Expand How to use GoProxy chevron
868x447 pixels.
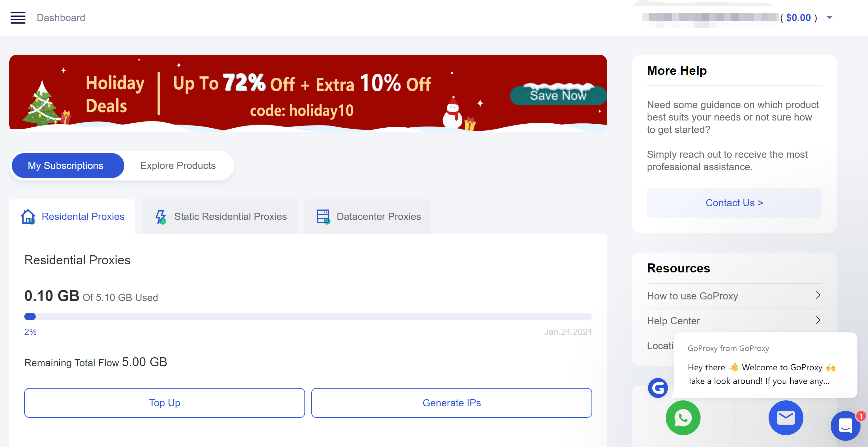click(x=818, y=295)
